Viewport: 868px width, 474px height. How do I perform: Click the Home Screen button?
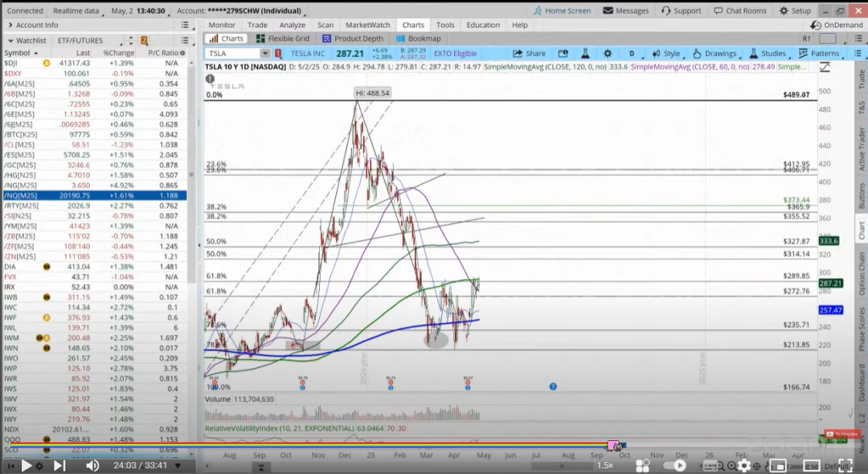[x=562, y=10]
